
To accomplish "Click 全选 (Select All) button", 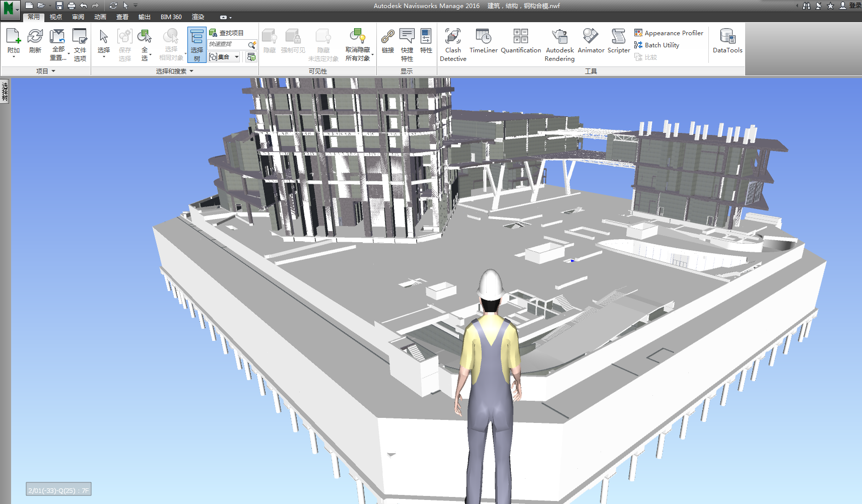I will pos(145,44).
